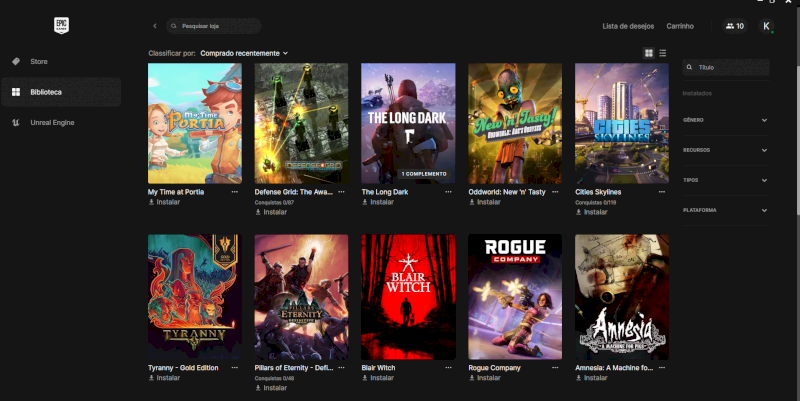Install Cities Skylines
The image size is (800, 401).
pyautogui.click(x=591, y=212)
